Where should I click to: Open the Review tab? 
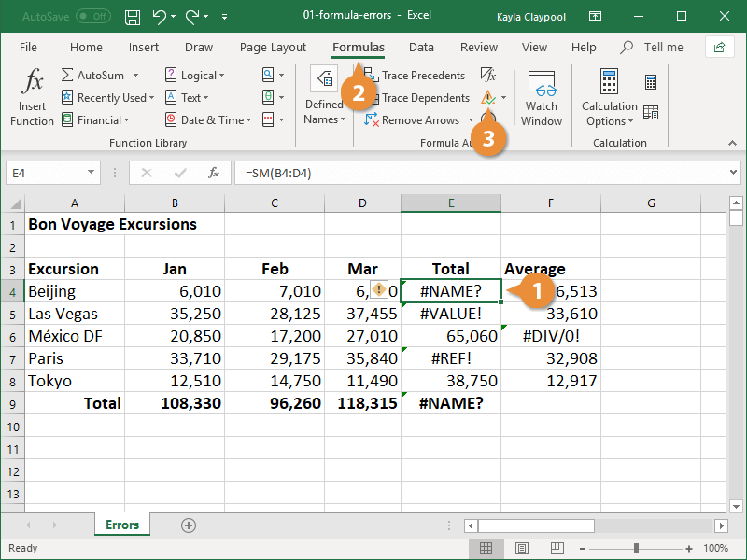coord(479,48)
